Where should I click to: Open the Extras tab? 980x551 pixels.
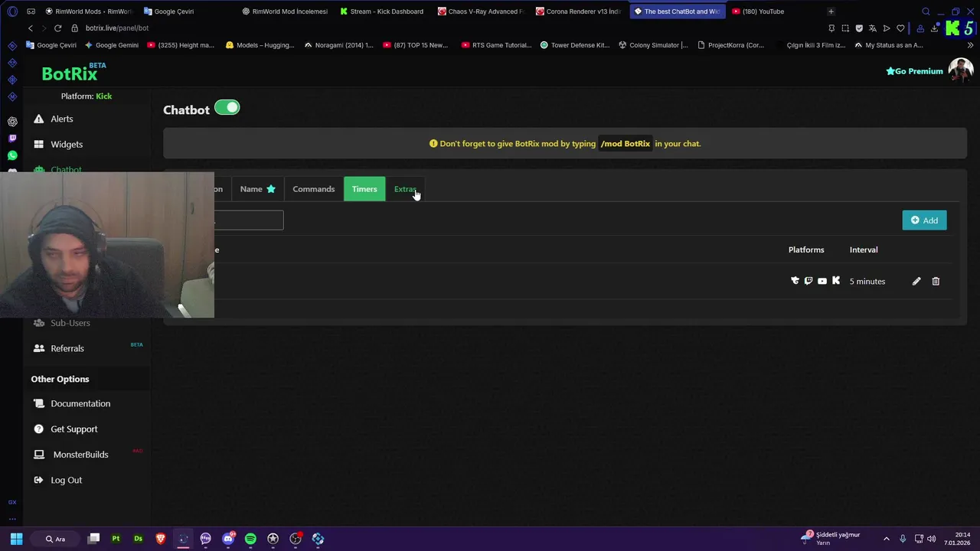[405, 189]
